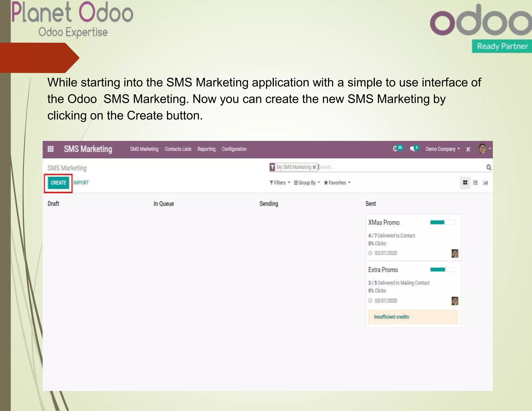
Task: Open the user avatar menu
Action: (x=484, y=149)
